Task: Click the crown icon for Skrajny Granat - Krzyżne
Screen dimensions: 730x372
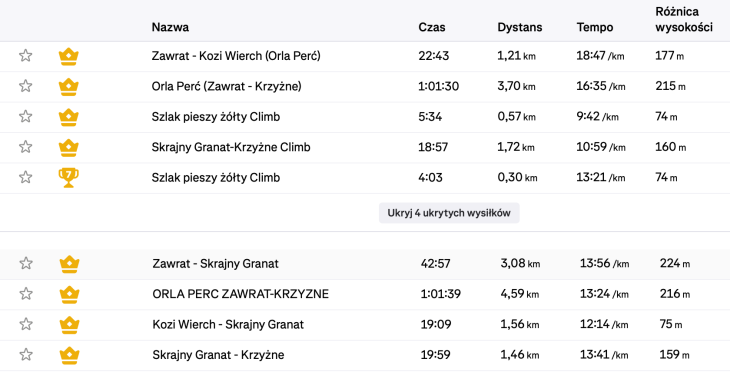Action: [69, 355]
